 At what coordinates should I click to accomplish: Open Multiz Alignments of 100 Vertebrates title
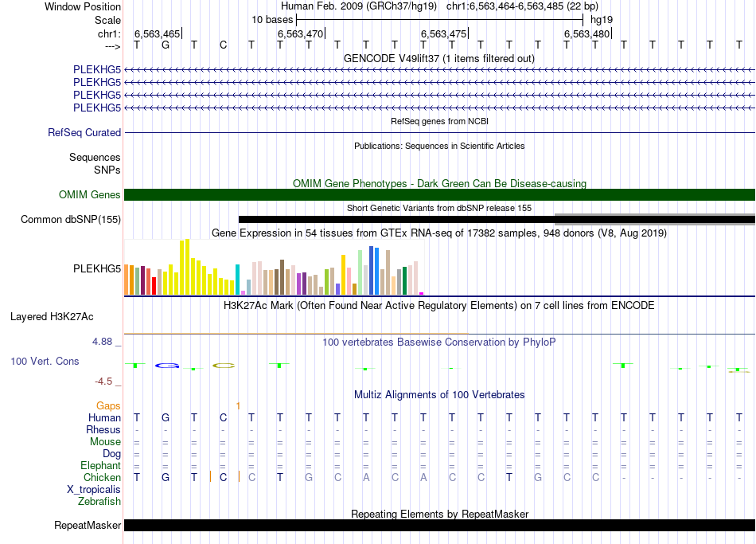(439, 395)
